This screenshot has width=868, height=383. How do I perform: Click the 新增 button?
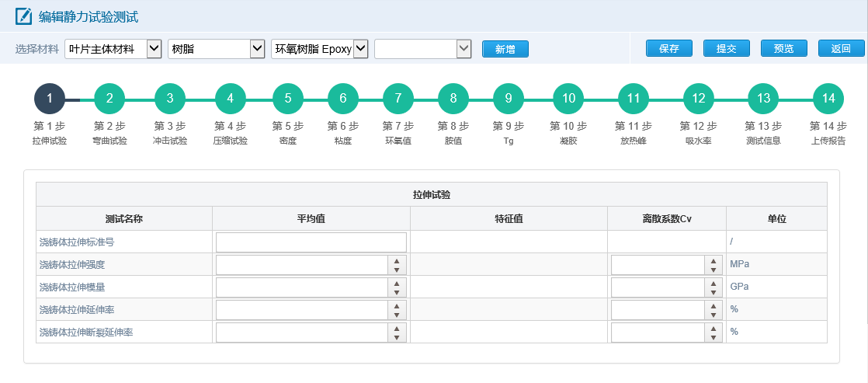pos(505,49)
